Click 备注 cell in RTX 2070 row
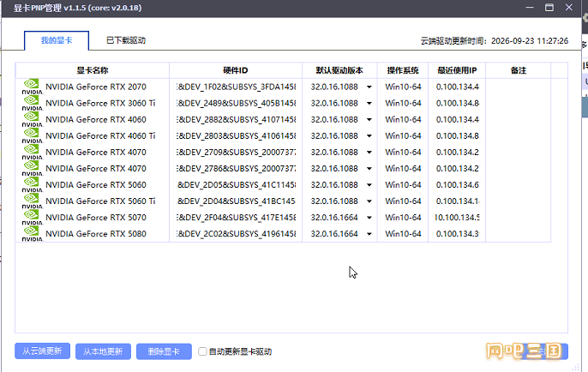Screen dimensions: 588x372 coord(519,87)
